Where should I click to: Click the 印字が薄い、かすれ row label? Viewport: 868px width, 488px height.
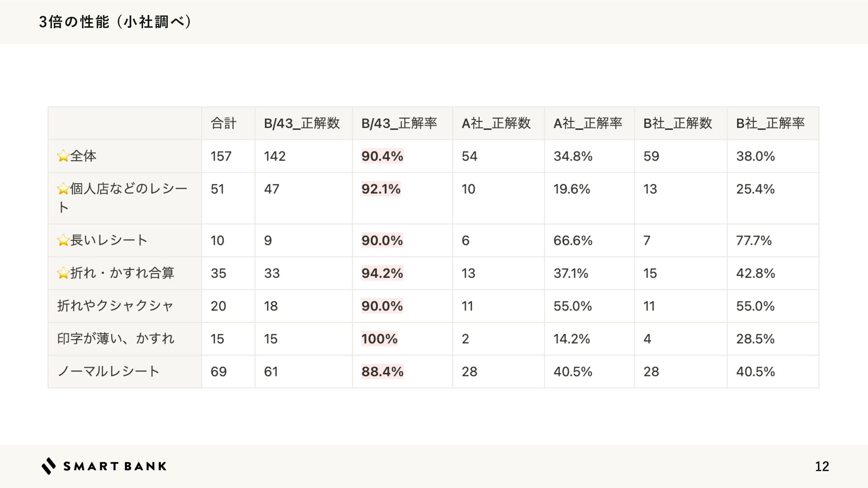click(x=116, y=338)
